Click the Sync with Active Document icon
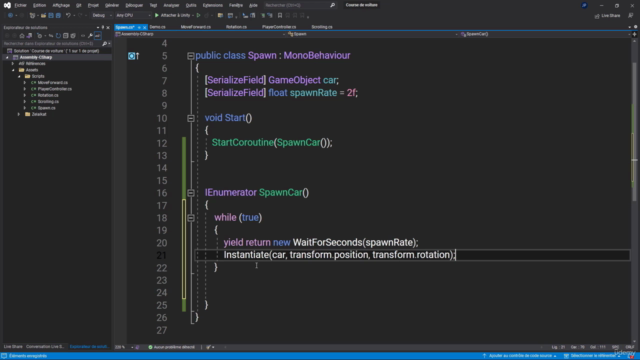The height and width of the screenshot is (360, 640). coord(51,36)
